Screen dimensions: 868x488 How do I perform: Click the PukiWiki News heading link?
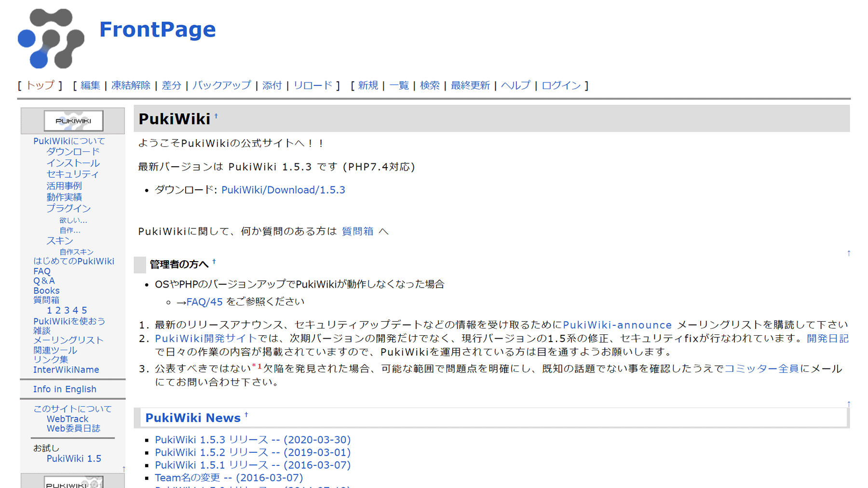click(x=193, y=418)
